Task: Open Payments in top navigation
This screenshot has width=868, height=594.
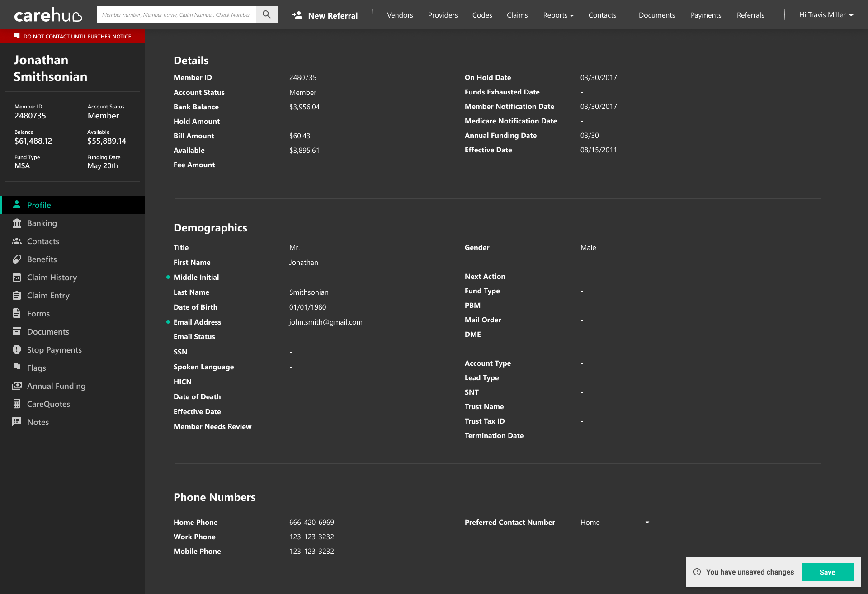Action: click(706, 15)
